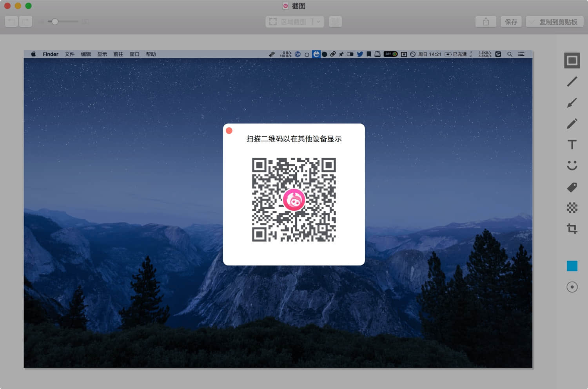Select the line drawing tool
The image size is (588, 389).
pos(572,82)
